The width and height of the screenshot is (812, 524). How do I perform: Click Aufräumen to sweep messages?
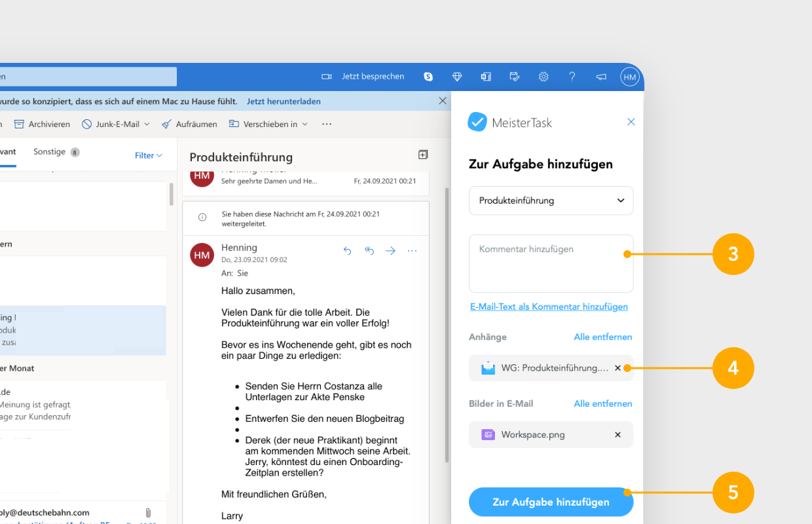click(x=189, y=124)
